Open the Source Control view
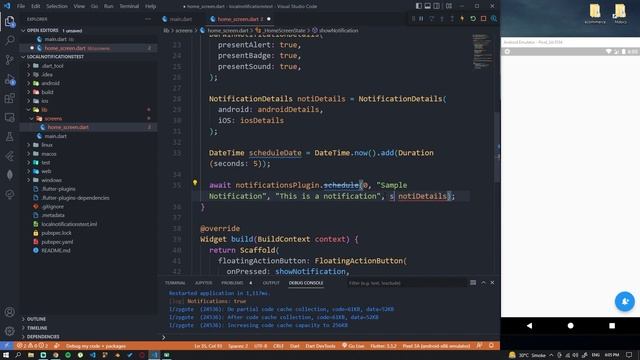640x360 pixels. coord(9,60)
